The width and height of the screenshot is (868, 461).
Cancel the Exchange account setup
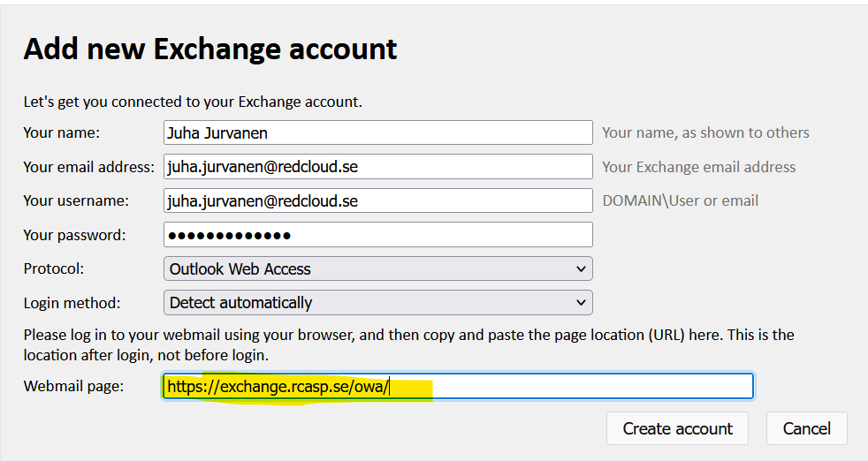point(806,428)
